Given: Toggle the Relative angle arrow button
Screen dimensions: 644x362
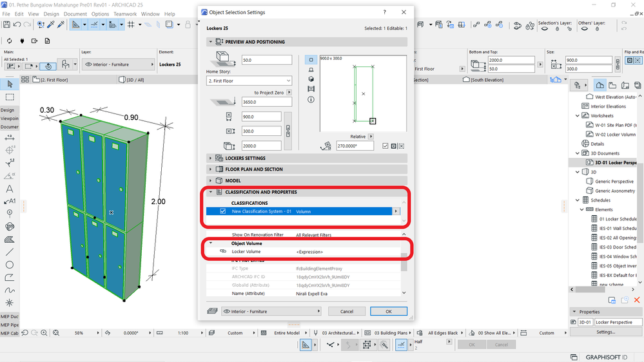Looking at the screenshot, I should (371, 137).
